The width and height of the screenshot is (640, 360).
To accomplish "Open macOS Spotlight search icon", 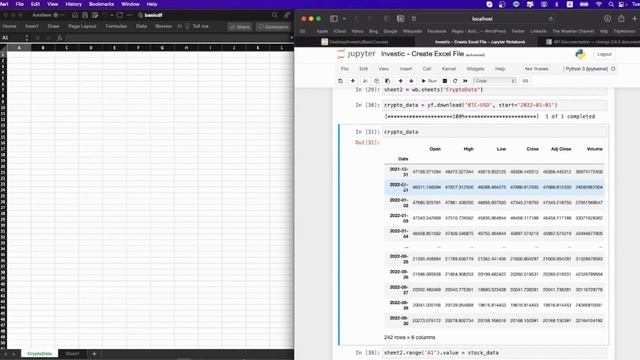I will point(611,4).
